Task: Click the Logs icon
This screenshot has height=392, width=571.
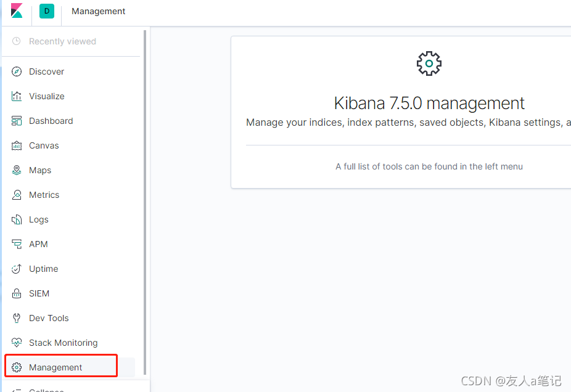Action: tap(17, 219)
